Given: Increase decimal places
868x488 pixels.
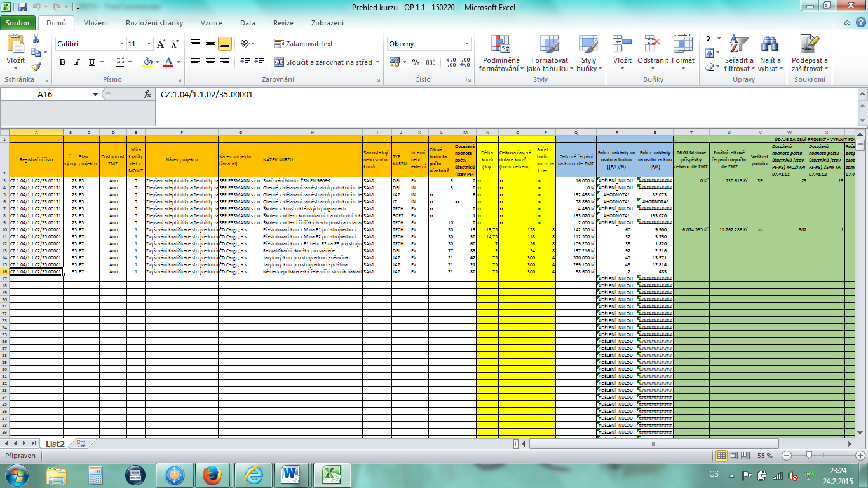Looking at the screenshot, I should click(451, 62).
